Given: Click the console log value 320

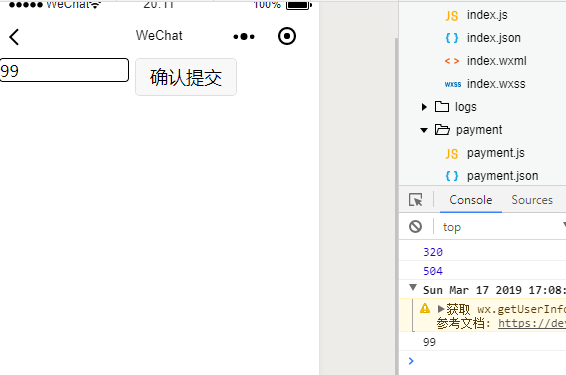Looking at the screenshot, I should tap(433, 252).
